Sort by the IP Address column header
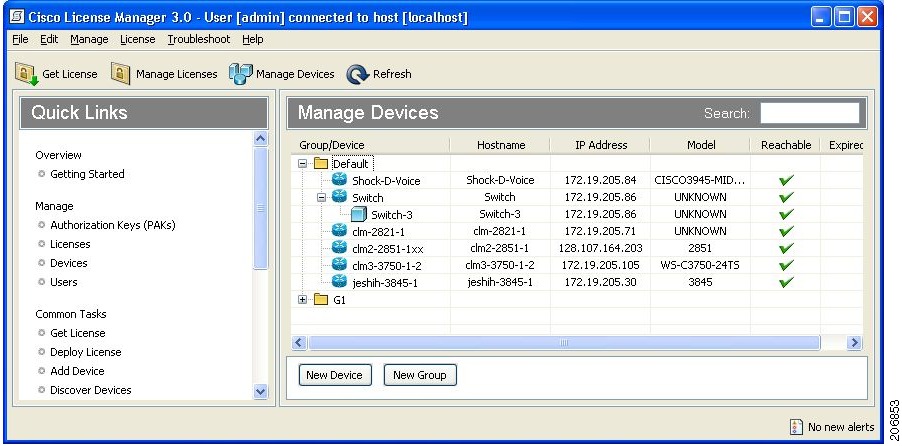902x446 pixels. pos(601,145)
